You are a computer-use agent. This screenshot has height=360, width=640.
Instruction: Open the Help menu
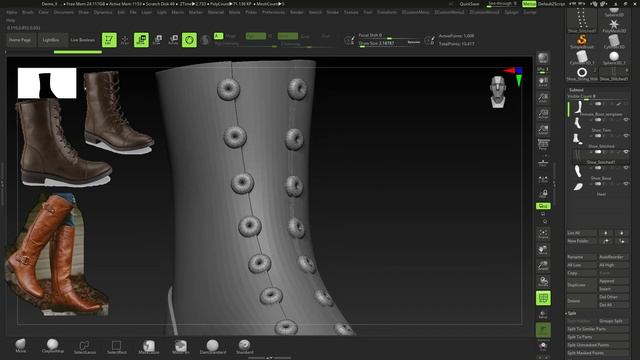(x=10, y=20)
